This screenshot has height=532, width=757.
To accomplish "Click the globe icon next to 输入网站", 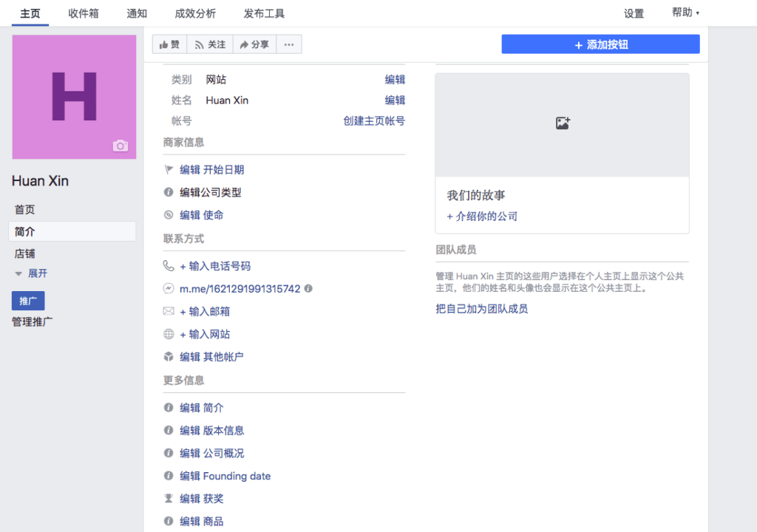I will pyautogui.click(x=169, y=335).
